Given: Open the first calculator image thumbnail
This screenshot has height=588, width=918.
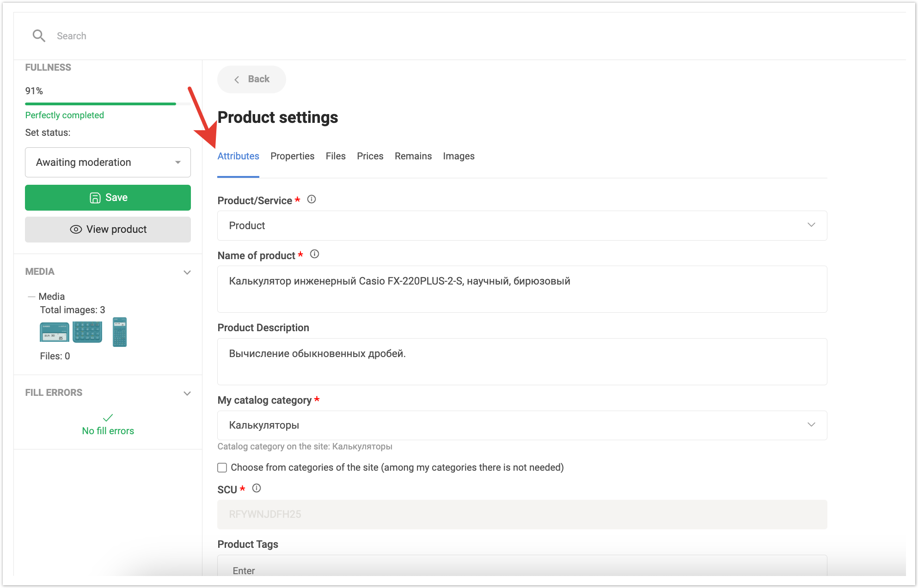Looking at the screenshot, I should pyautogui.click(x=55, y=332).
